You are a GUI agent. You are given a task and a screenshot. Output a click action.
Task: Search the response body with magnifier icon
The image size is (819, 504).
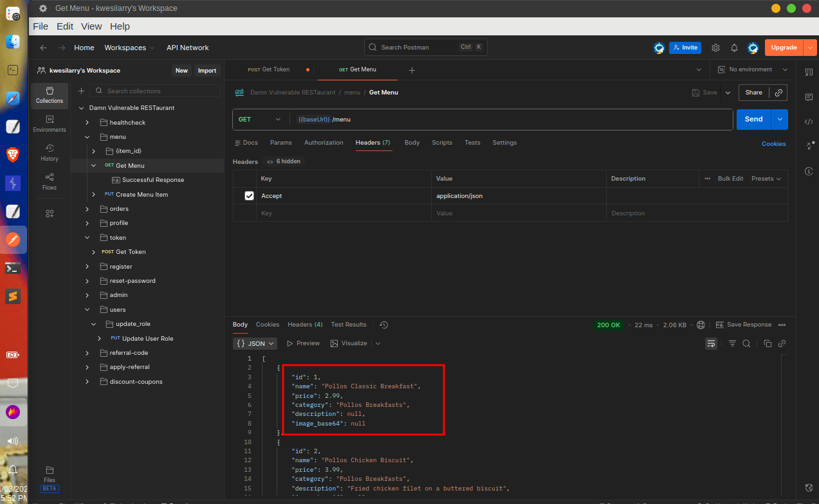746,343
